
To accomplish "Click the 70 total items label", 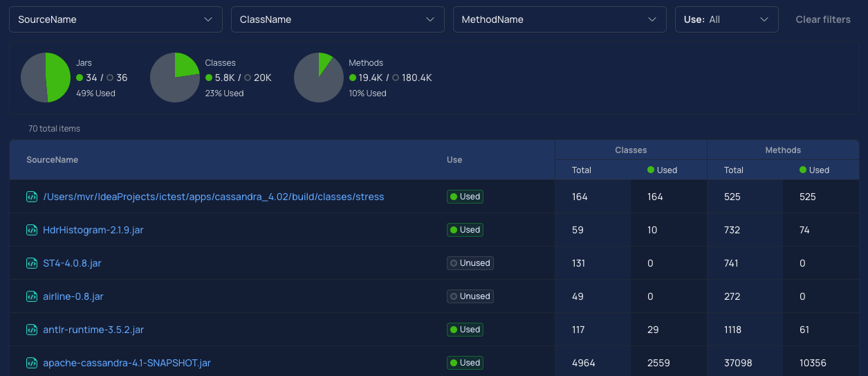I will click(x=54, y=129).
